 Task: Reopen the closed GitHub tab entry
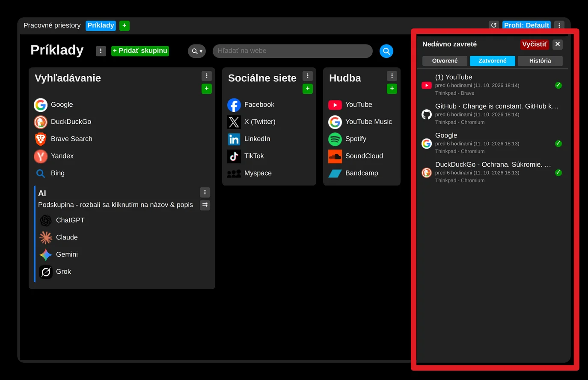click(492, 114)
